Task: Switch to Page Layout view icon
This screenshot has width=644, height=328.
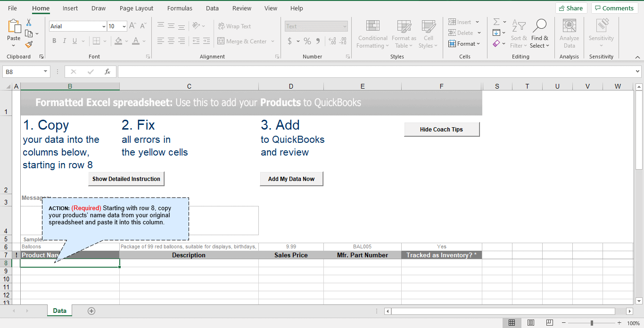Action: [531, 323]
